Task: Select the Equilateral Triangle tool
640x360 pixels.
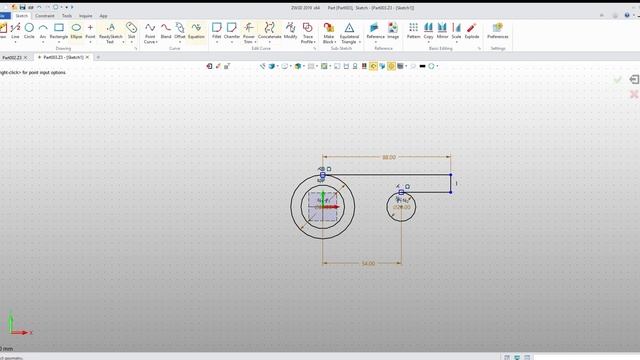Action: (349, 33)
